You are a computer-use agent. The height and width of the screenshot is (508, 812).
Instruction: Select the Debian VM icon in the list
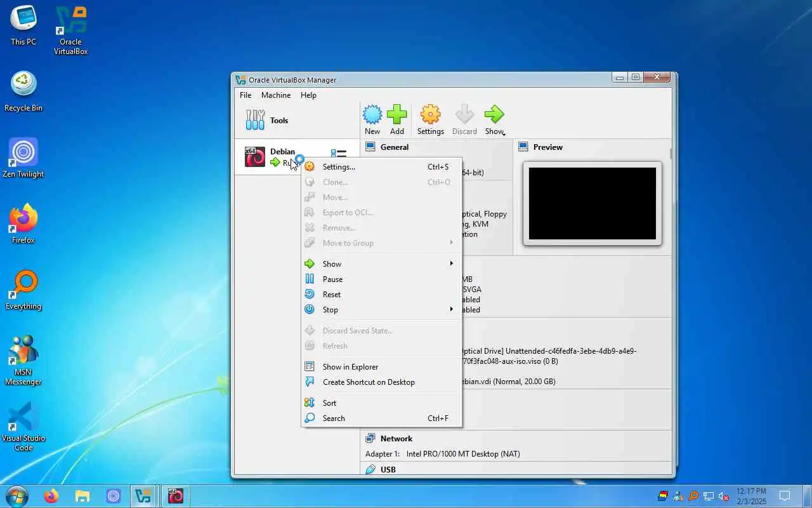[x=255, y=156]
